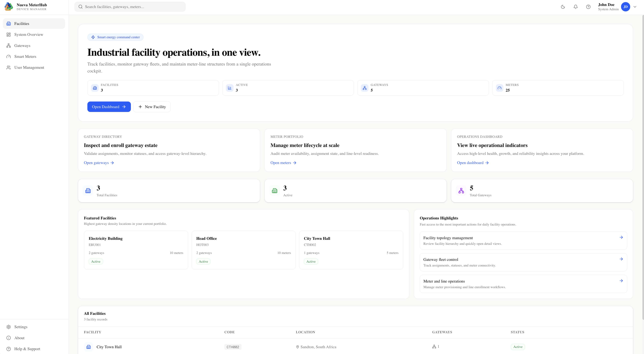Click the CODE column header
Viewport: 644px width, 354px height.
click(229, 332)
